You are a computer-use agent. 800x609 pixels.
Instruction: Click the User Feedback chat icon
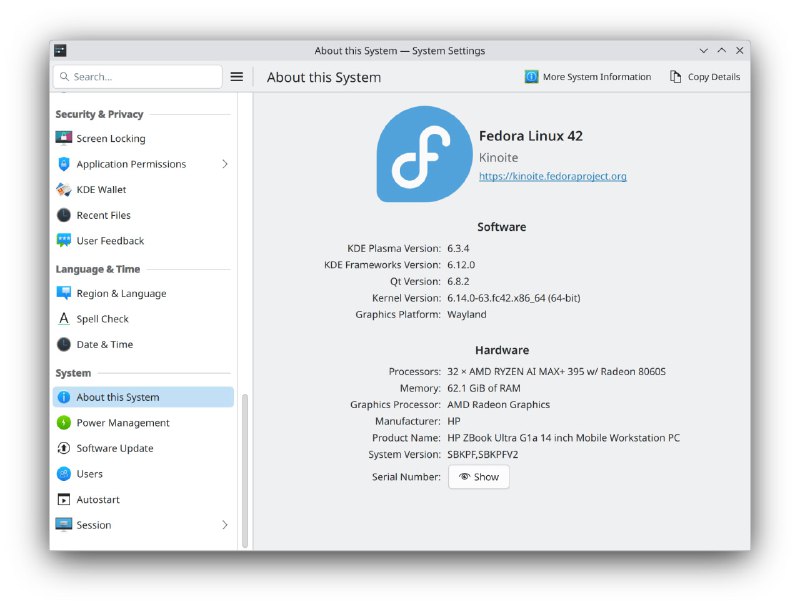tap(64, 240)
